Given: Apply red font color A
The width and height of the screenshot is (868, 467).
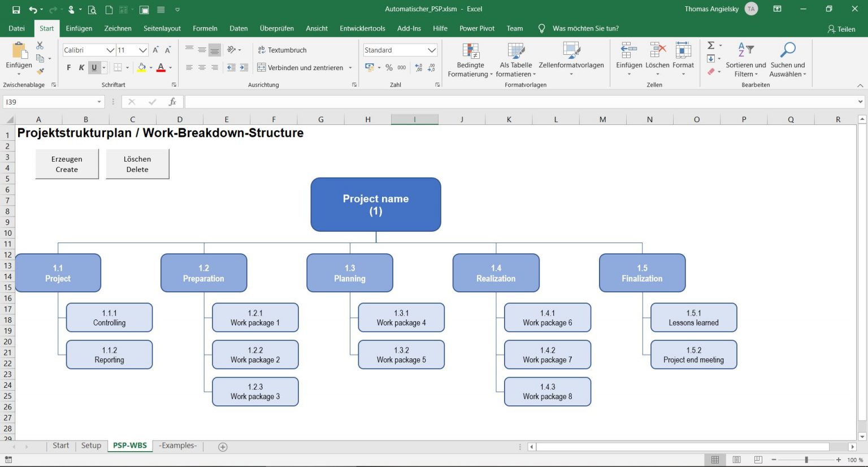Looking at the screenshot, I should pyautogui.click(x=161, y=67).
